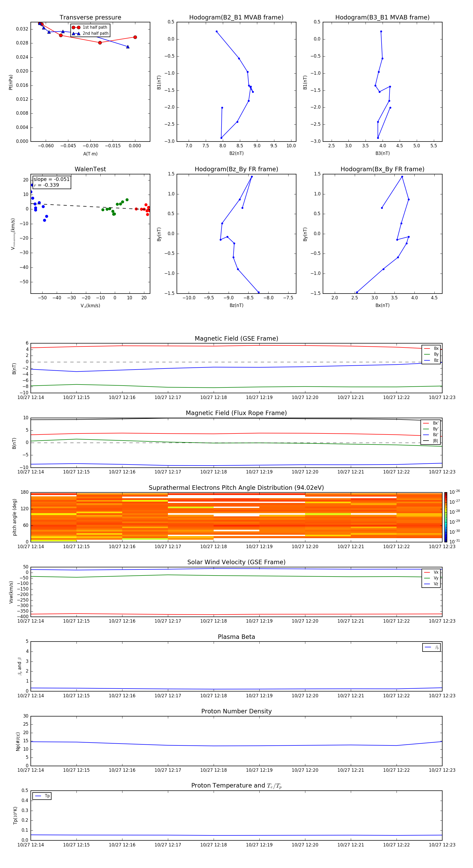
Task: Click the 'r = -0.339' annotation
Action: (x=47, y=185)
